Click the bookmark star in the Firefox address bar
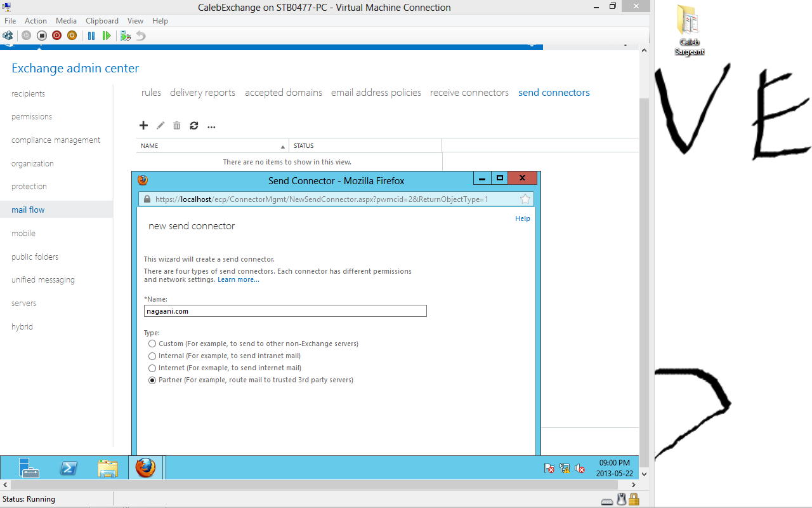The height and width of the screenshot is (508, 812). (525, 199)
